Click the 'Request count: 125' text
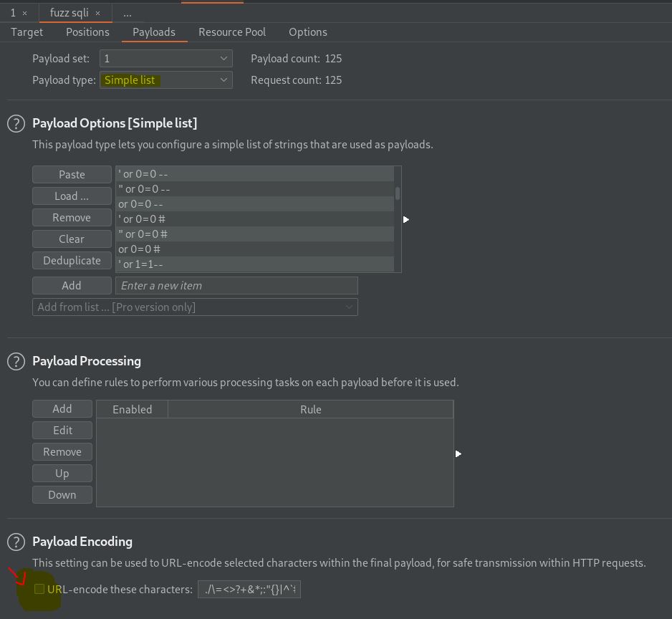 tap(296, 80)
